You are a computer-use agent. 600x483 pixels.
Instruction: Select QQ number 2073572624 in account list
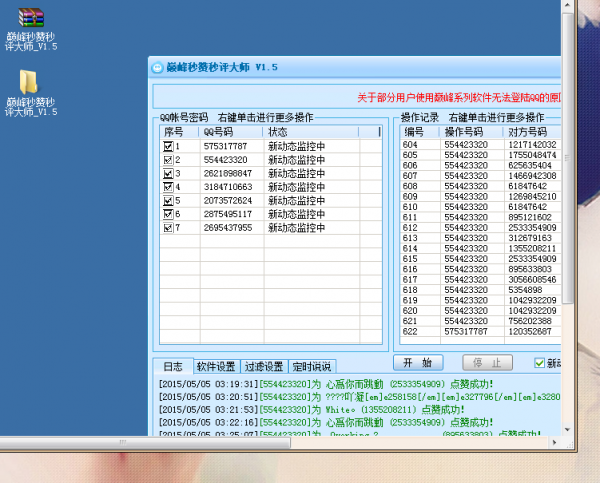[228, 201]
